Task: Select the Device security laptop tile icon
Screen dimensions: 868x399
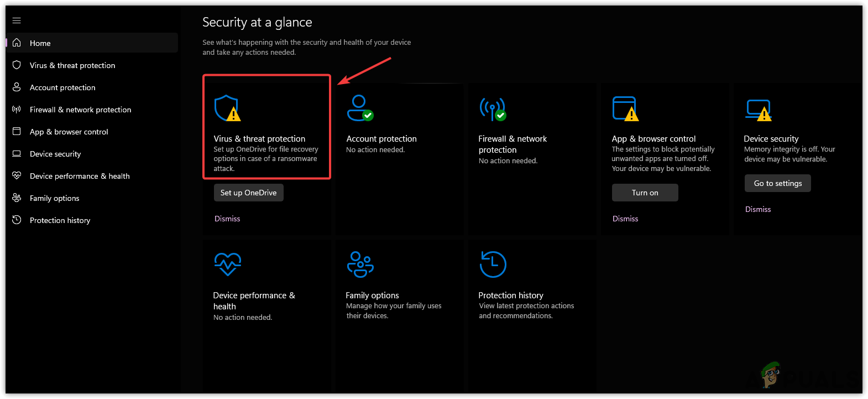Action: tap(758, 110)
